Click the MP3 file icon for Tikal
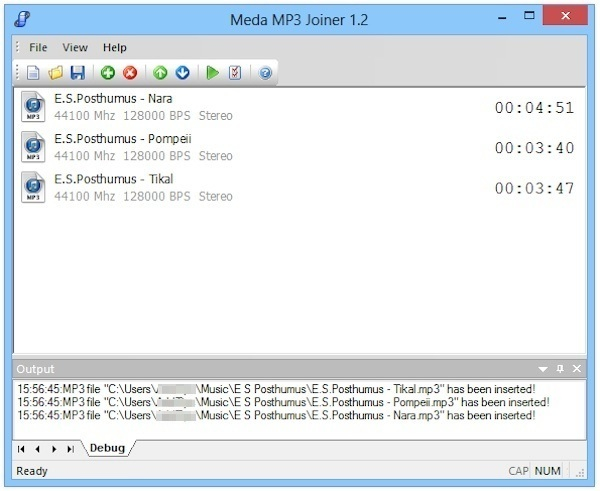This screenshot has height=491, width=600. [x=33, y=187]
